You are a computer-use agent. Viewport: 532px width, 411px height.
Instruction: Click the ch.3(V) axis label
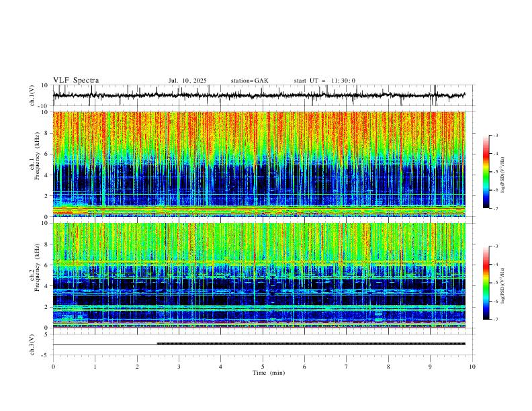pyautogui.click(x=32, y=345)
